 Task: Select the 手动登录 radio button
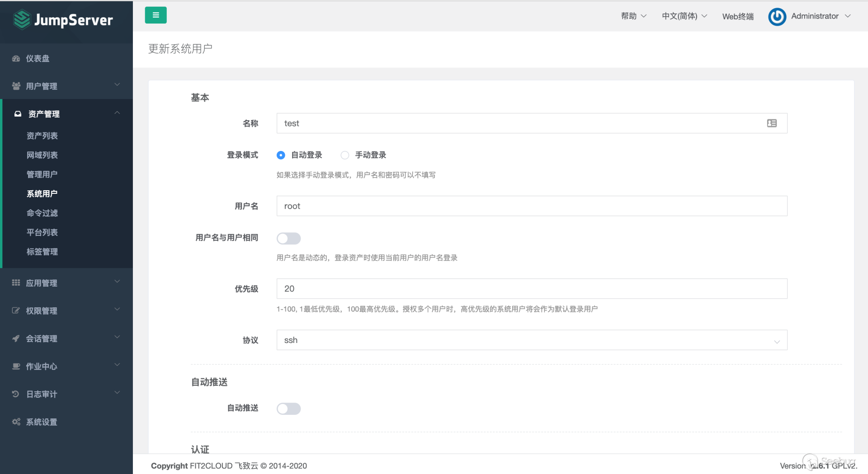345,155
